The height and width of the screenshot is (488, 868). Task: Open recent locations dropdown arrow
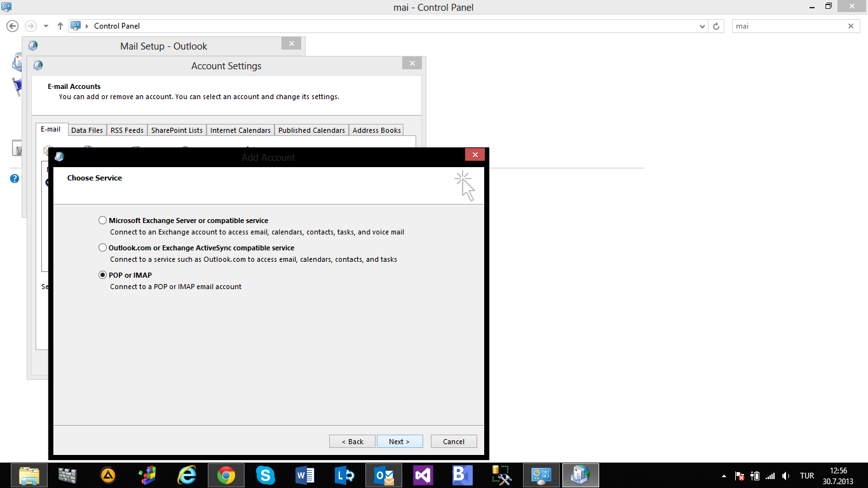(46, 26)
